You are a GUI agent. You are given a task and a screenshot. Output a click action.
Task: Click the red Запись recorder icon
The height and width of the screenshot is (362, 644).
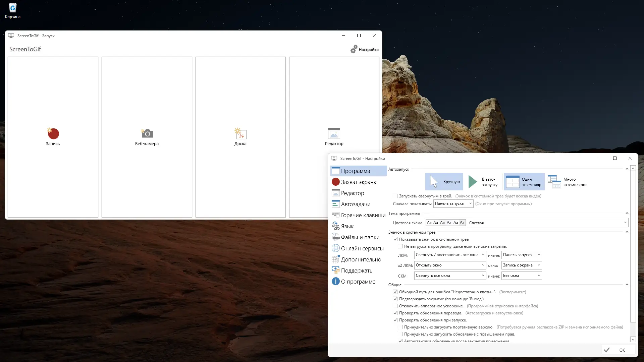pyautogui.click(x=53, y=134)
